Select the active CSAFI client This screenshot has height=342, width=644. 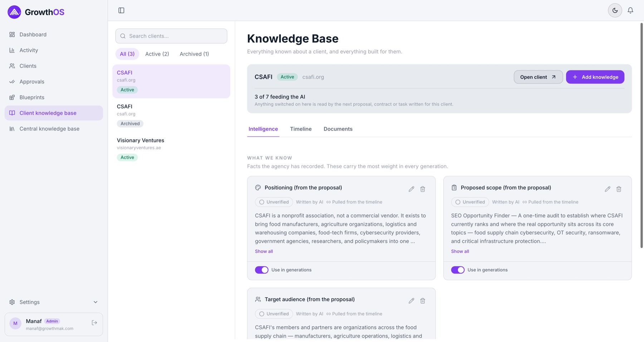[171, 81]
